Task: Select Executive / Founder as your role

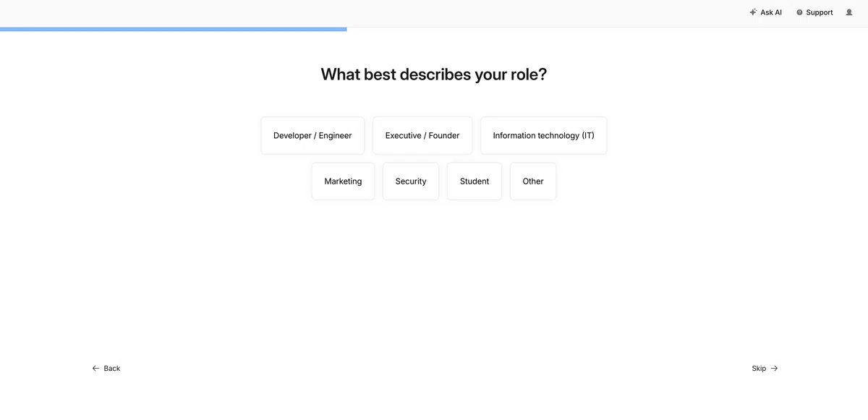Action: coord(422,136)
